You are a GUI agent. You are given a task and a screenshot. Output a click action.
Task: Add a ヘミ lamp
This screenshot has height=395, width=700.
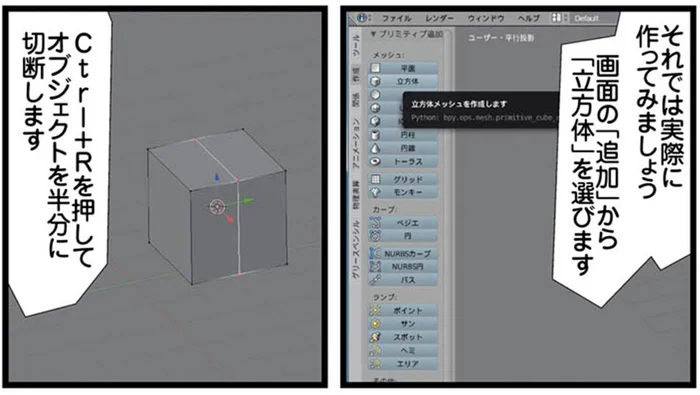[403, 350]
